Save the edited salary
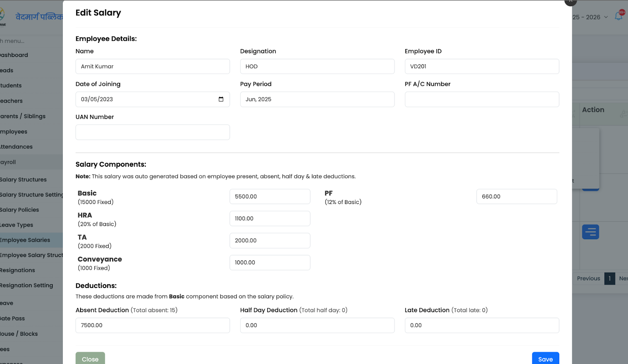The width and height of the screenshot is (628, 364). point(545,359)
